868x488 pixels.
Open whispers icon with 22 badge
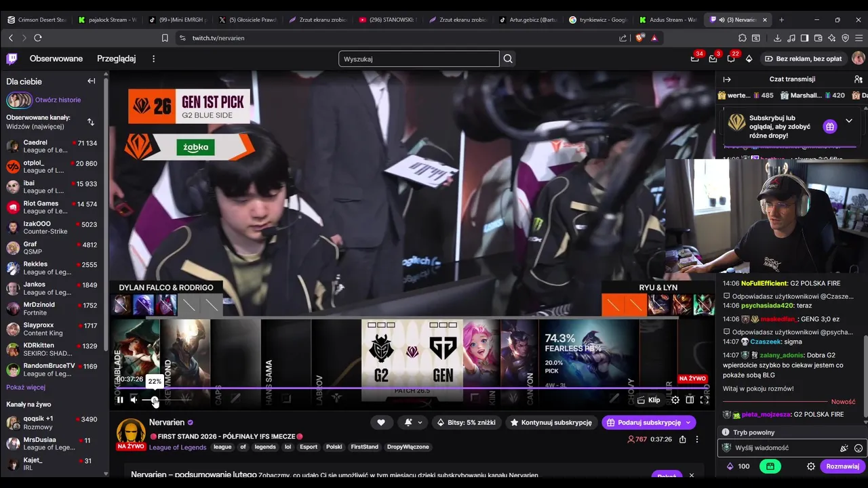(730, 59)
